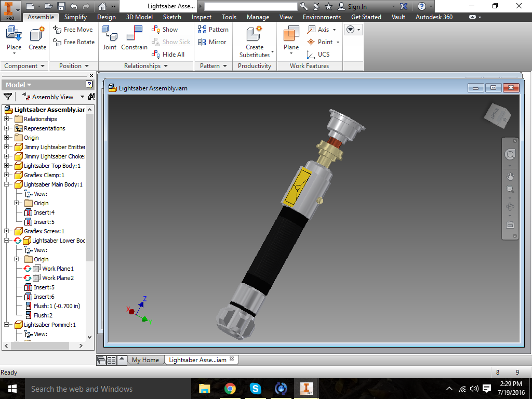Click the Save icon in quick access toolbar

[x=61, y=6]
